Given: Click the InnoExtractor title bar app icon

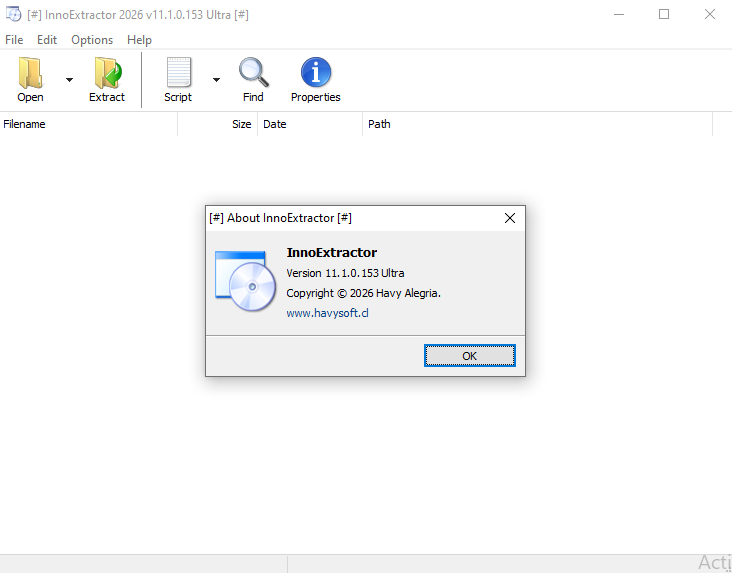Looking at the screenshot, I should click(14, 14).
